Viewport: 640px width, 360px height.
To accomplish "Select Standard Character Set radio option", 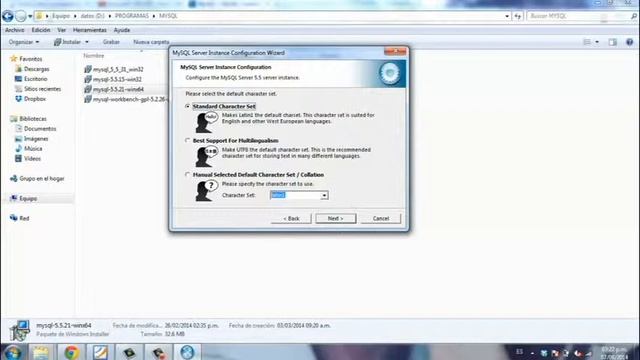I will (x=187, y=106).
